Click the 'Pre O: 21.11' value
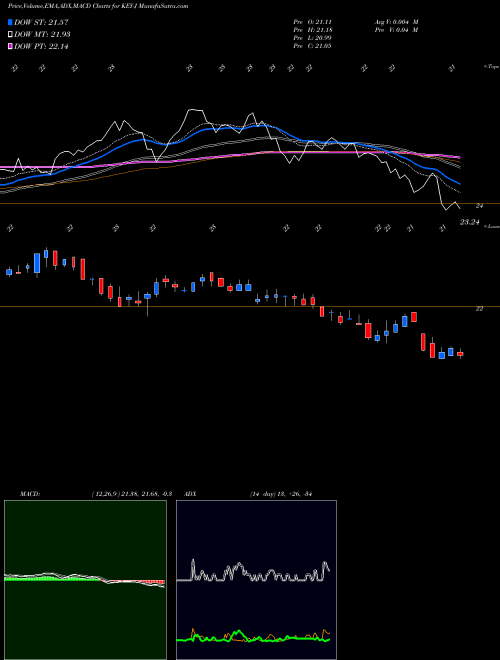The height and width of the screenshot is (660, 500). pyautogui.click(x=312, y=22)
